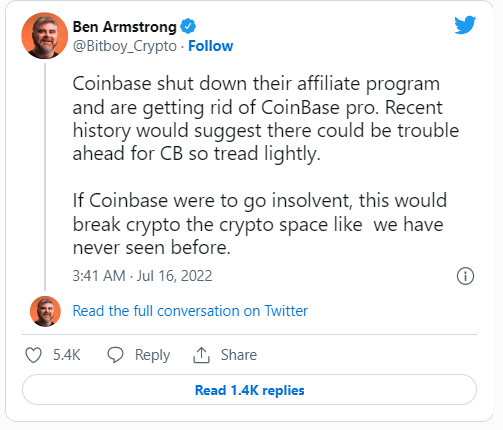Follow the @Bitboy_Crypto account
The width and height of the screenshot is (503, 430).
[x=210, y=46]
